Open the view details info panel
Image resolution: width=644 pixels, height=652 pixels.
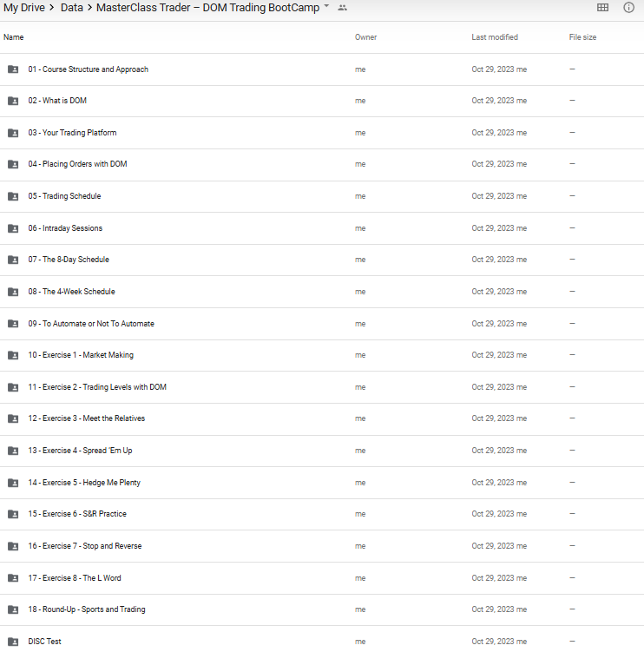coord(628,8)
